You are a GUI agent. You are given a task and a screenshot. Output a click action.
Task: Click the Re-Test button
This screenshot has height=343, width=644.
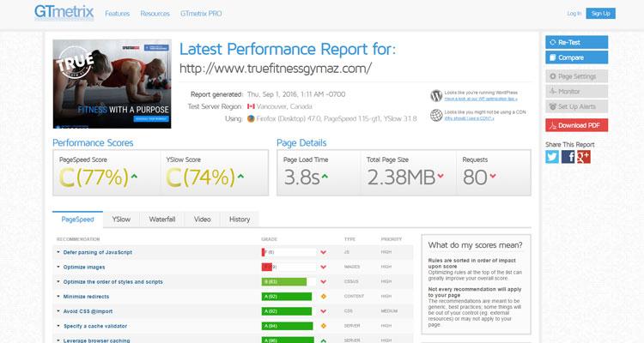click(576, 42)
